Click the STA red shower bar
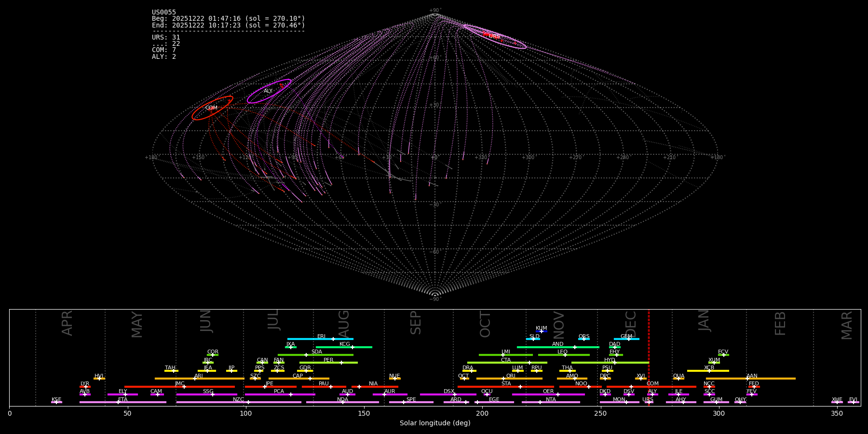 (x=506, y=387)
